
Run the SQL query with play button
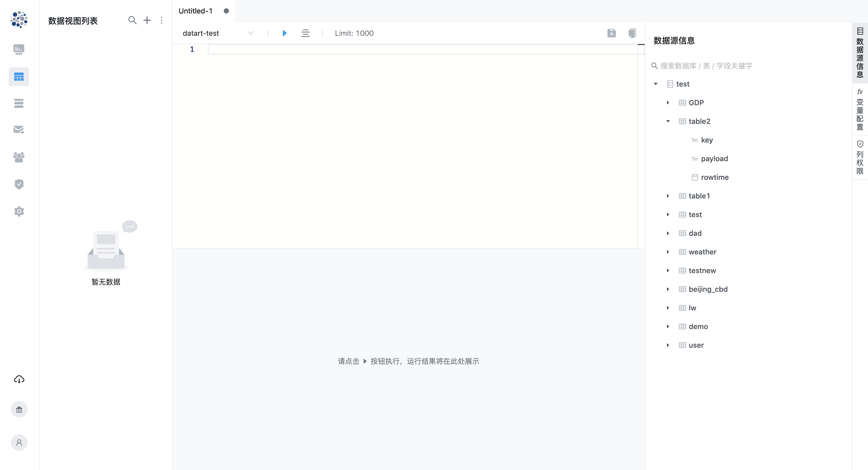285,33
